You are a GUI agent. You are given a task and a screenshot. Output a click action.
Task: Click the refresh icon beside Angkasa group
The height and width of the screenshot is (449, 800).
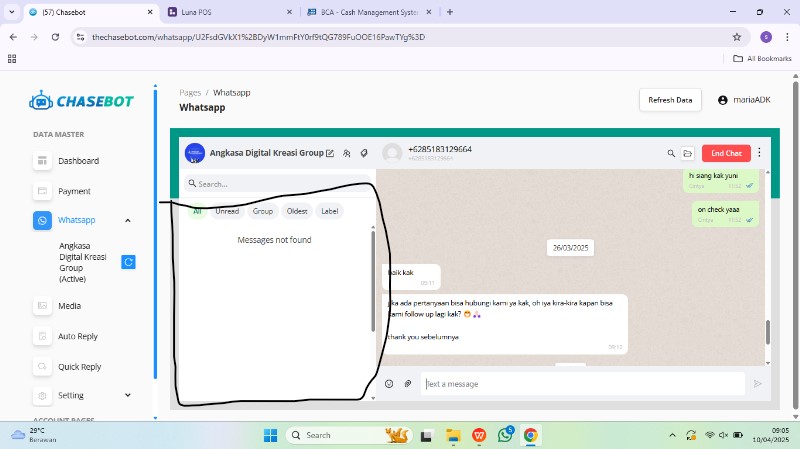coord(128,262)
